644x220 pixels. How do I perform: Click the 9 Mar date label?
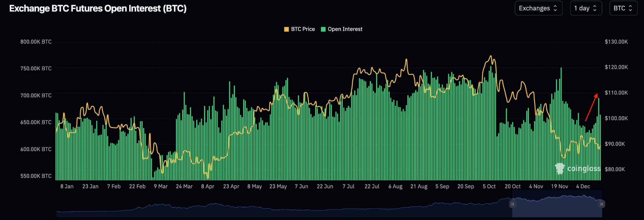(161, 186)
